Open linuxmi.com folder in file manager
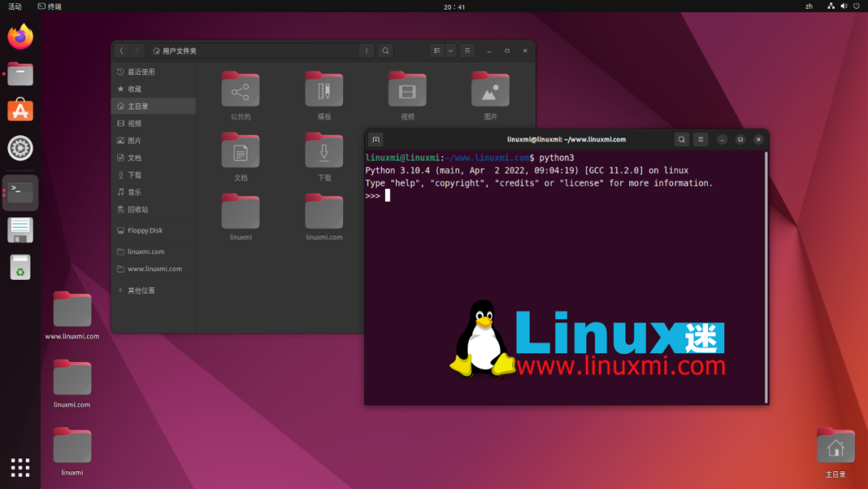The width and height of the screenshot is (868, 489). click(x=324, y=216)
